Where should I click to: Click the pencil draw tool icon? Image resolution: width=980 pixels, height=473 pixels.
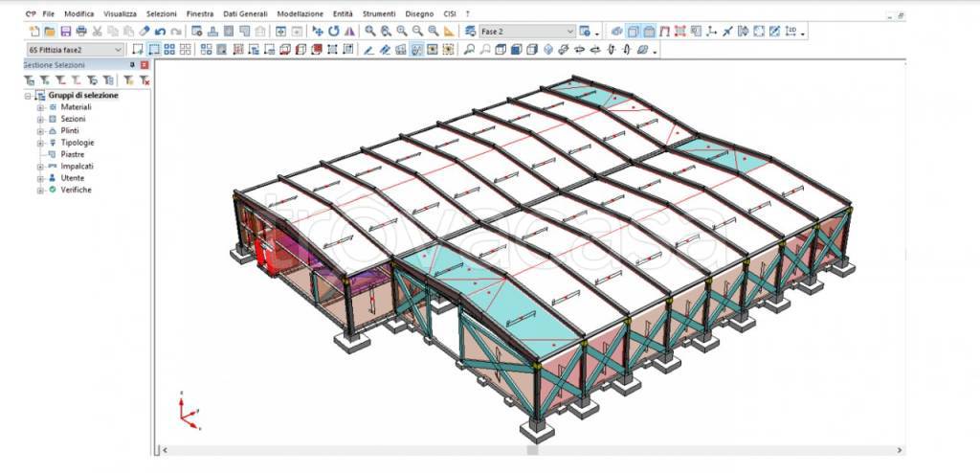(x=368, y=50)
